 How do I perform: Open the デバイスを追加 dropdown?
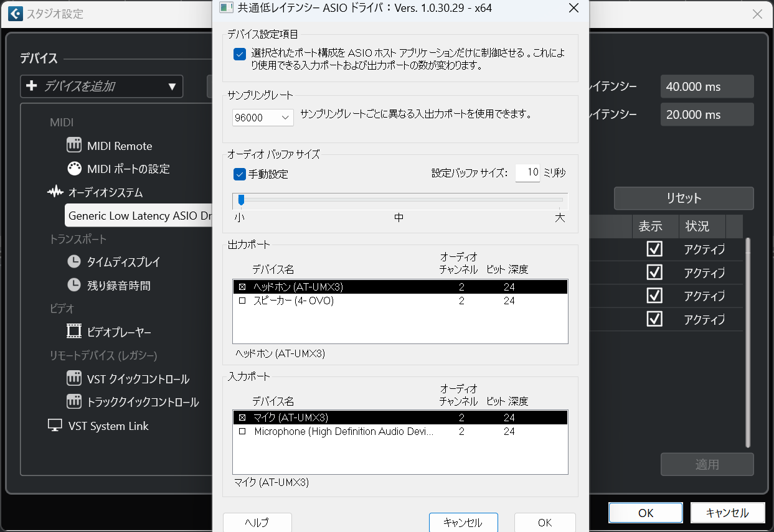click(x=101, y=86)
